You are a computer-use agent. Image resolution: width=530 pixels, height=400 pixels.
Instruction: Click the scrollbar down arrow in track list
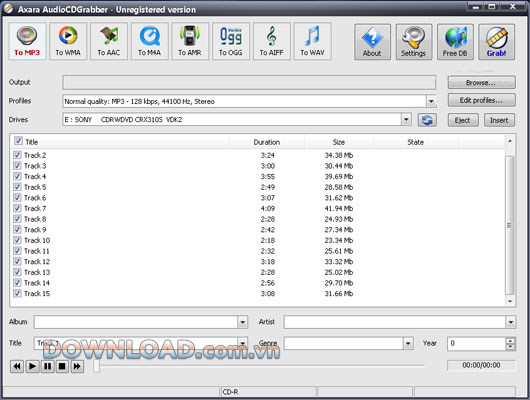510,301
